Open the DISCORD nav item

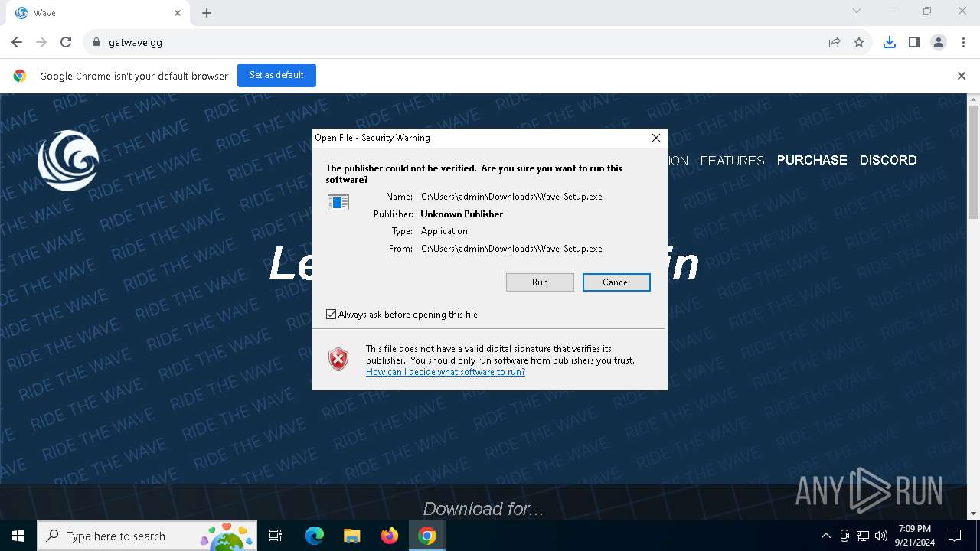888,160
